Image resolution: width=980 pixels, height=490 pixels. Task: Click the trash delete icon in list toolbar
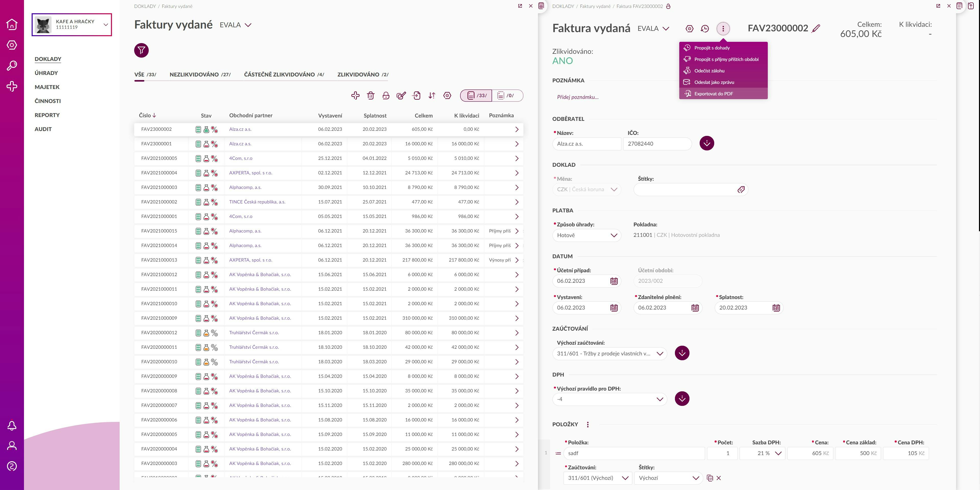[371, 95]
